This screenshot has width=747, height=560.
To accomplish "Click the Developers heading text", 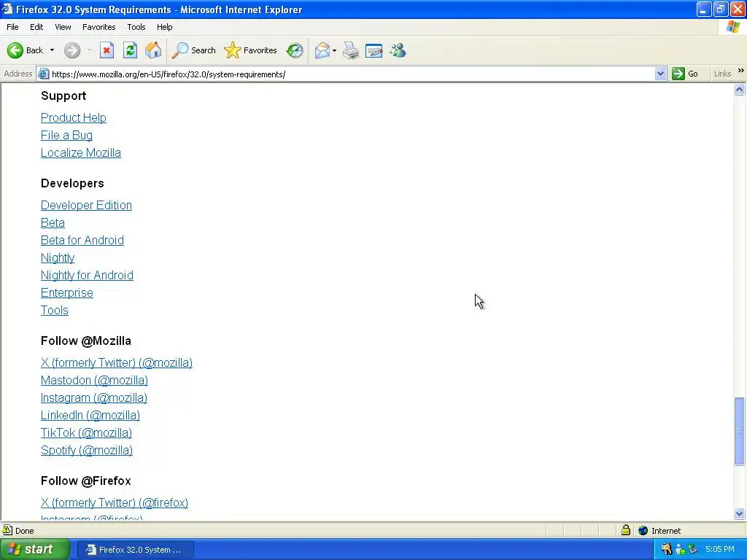I will click(x=72, y=183).
